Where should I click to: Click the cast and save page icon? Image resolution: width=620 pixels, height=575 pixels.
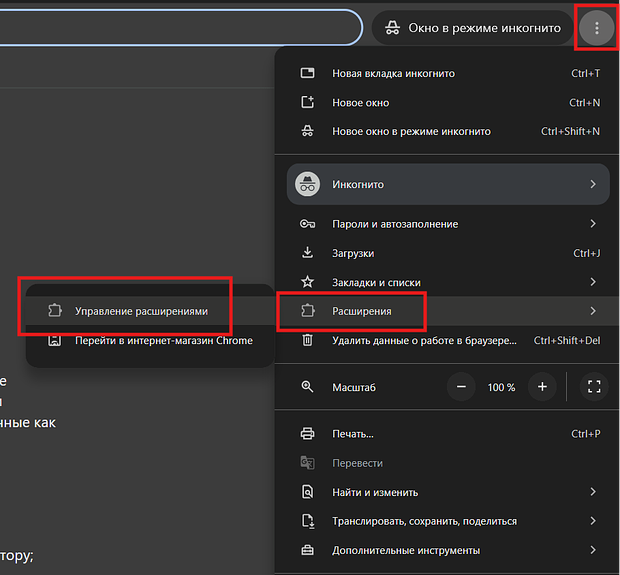click(x=308, y=521)
